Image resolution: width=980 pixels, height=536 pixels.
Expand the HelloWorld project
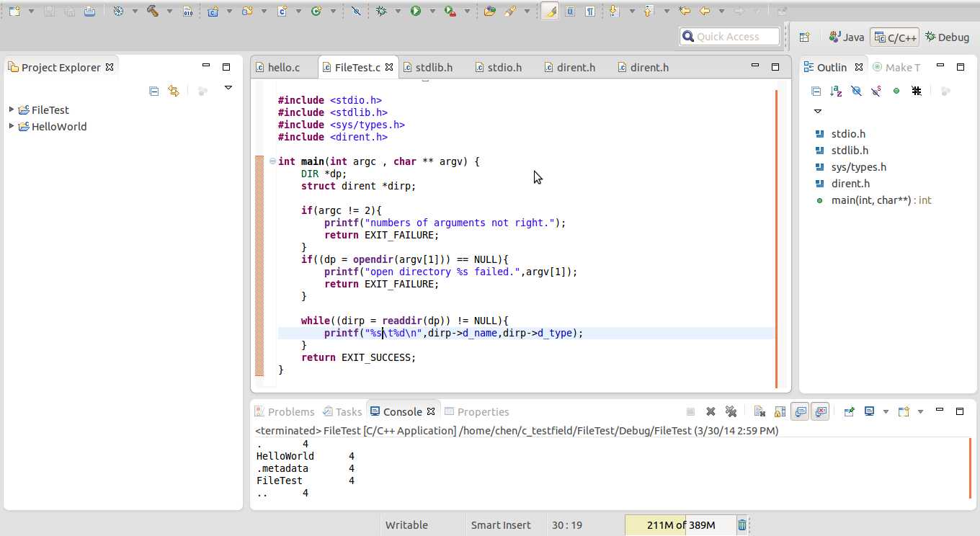click(12, 126)
